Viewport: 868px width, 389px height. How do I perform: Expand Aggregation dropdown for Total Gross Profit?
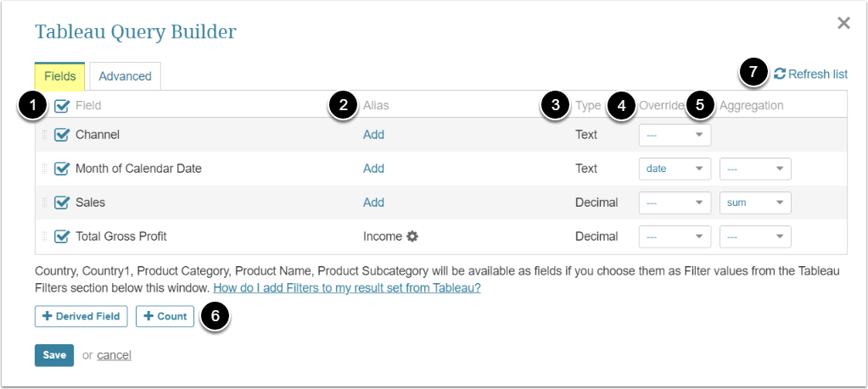pyautogui.click(x=755, y=236)
